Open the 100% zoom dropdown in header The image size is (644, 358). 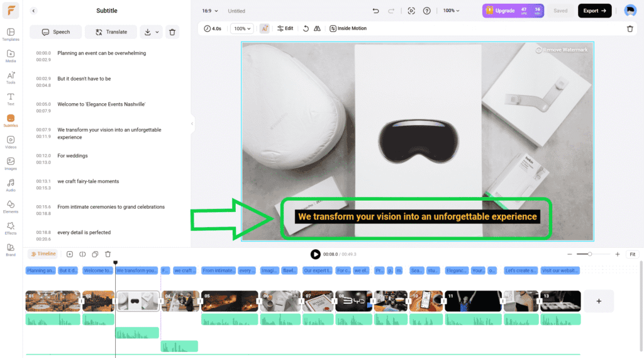tap(451, 11)
